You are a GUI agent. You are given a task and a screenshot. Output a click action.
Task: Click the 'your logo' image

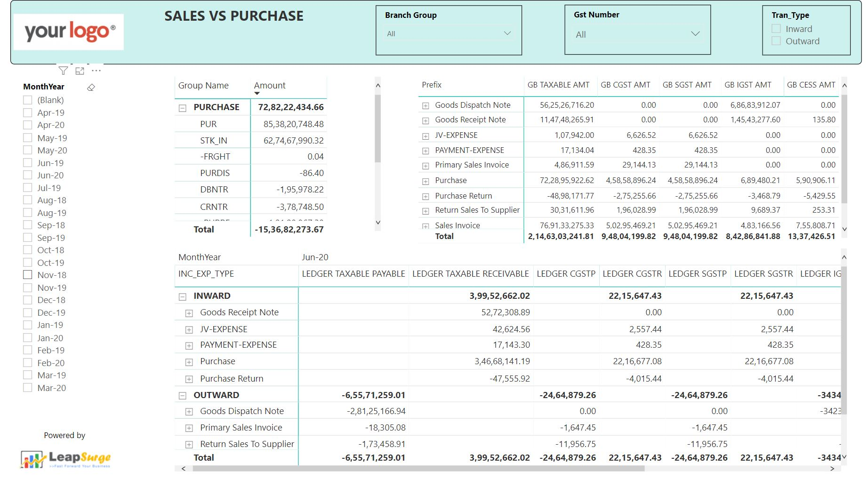[x=69, y=32]
